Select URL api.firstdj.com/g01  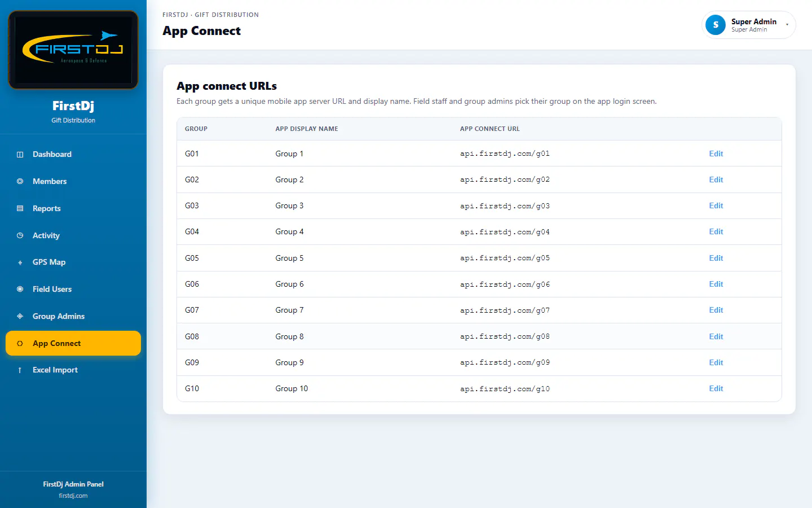[505, 154]
